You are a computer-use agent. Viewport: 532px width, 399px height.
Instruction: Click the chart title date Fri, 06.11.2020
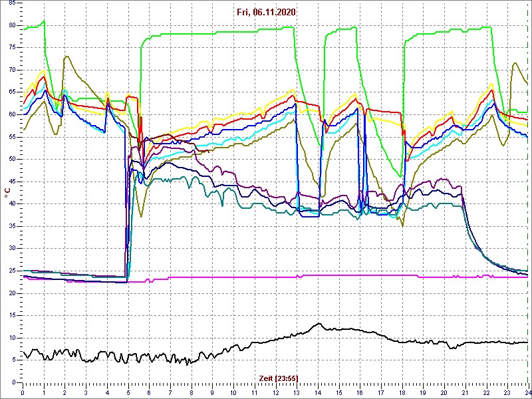266,13
